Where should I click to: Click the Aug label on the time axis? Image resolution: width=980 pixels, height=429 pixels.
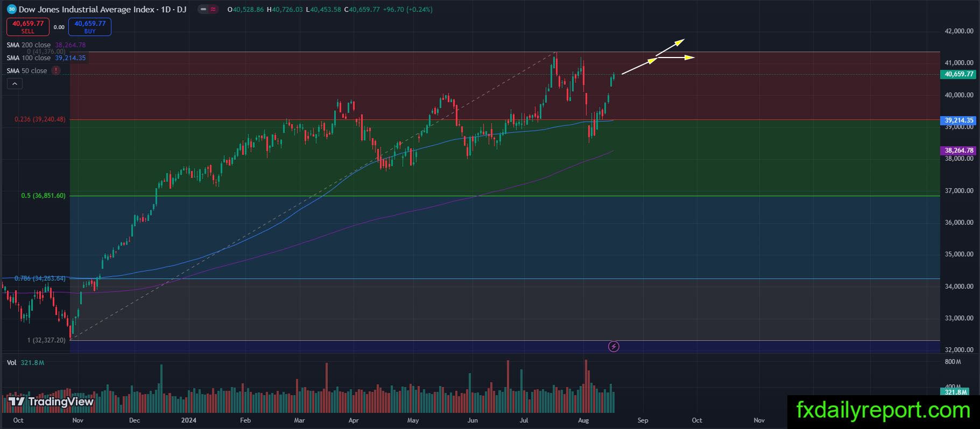pos(583,420)
